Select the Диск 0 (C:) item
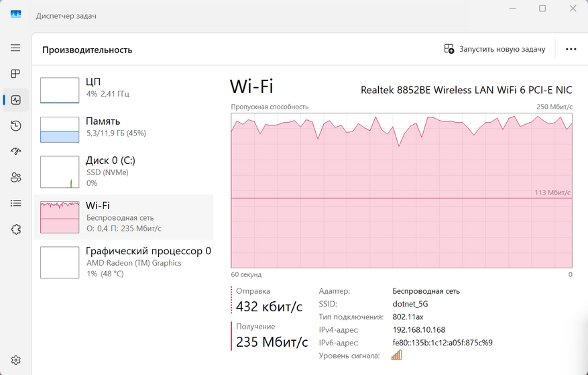The width and height of the screenshot is (588, 375). (124, 171)
